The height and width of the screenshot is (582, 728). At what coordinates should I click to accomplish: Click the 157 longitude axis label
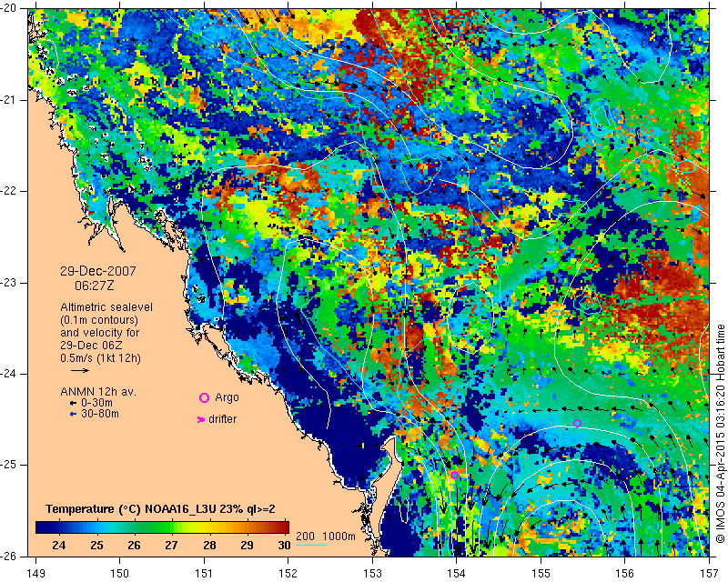pos(709,574)
